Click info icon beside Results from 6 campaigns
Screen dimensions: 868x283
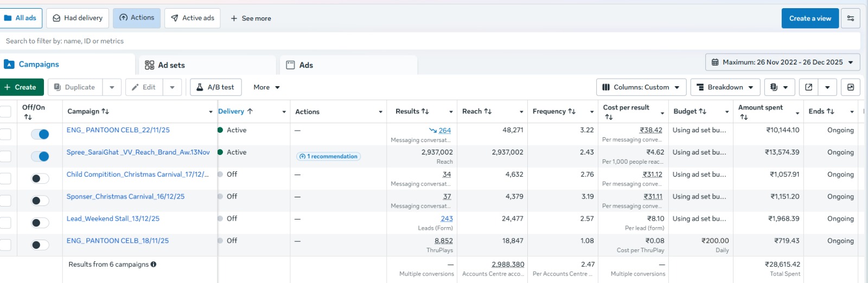click(x=154, y=265)
